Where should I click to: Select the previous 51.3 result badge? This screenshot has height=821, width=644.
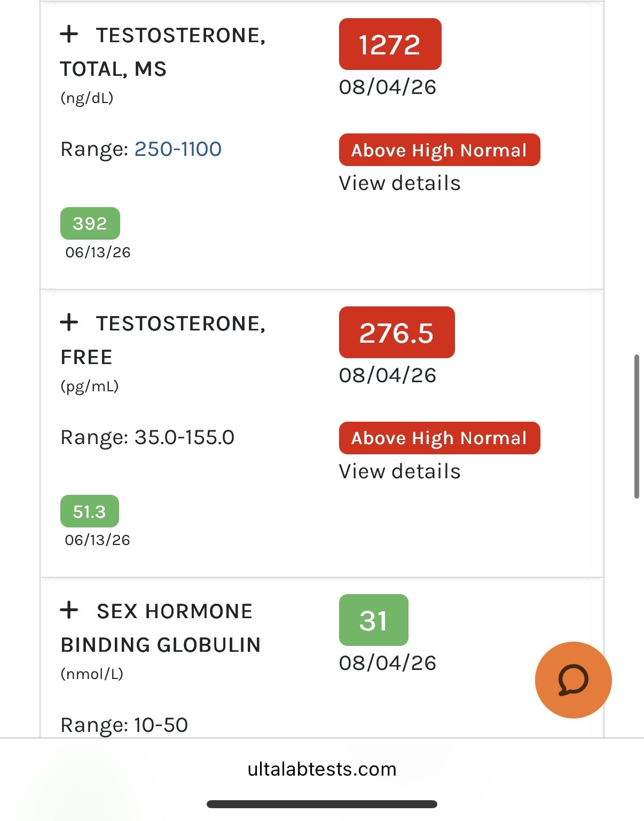tap(89, 511)
